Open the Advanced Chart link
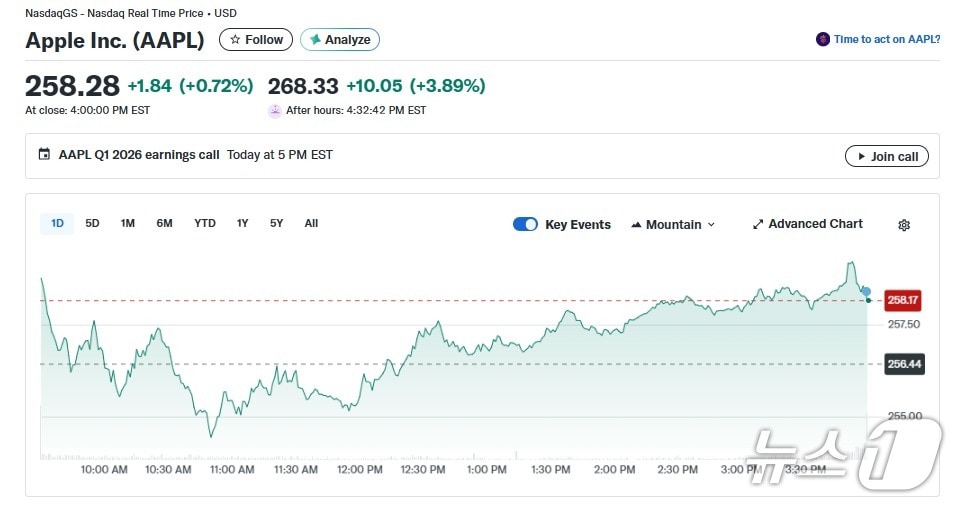Image resolution: width=957 pixels, height=505 pixels. 815,224
